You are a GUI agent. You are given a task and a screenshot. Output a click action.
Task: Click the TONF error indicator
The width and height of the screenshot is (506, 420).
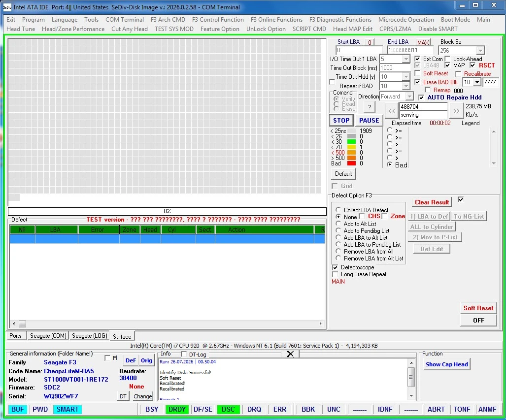[462, 409]
